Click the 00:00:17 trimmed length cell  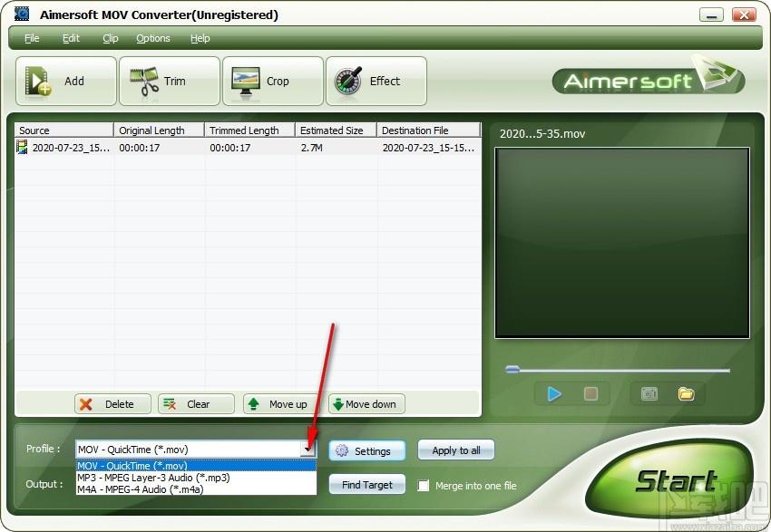tap(230, 148)
